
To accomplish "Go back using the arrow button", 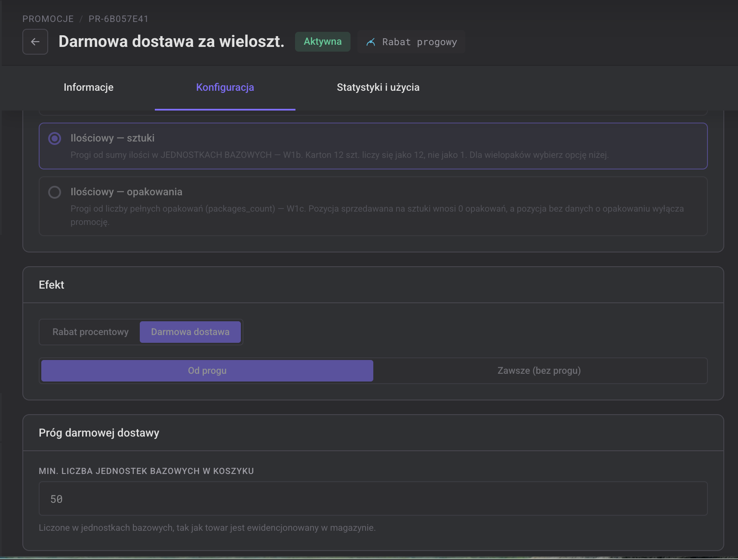I will (x=35, y=42).
